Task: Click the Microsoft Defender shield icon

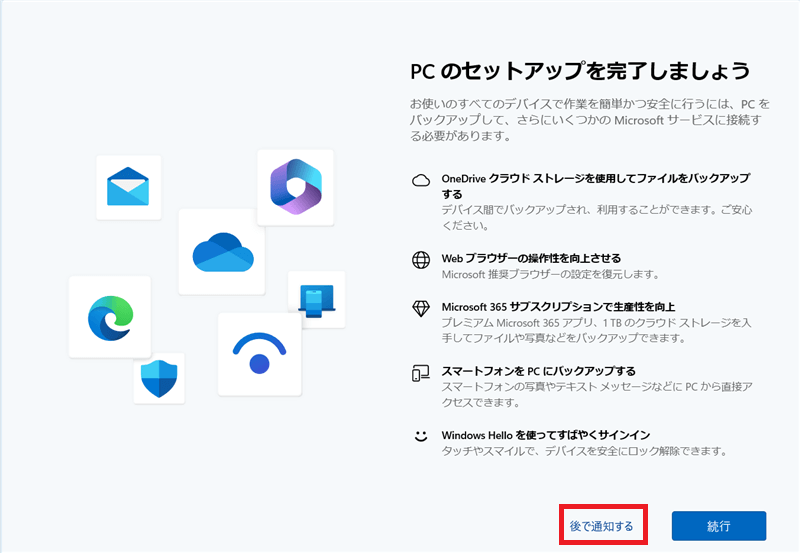Action: [x=158, y=378]
